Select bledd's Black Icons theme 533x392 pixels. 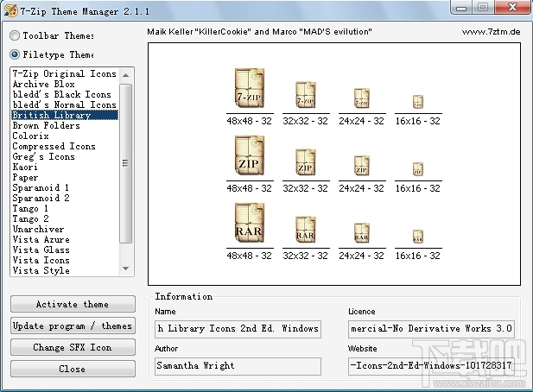pos(65,94)
